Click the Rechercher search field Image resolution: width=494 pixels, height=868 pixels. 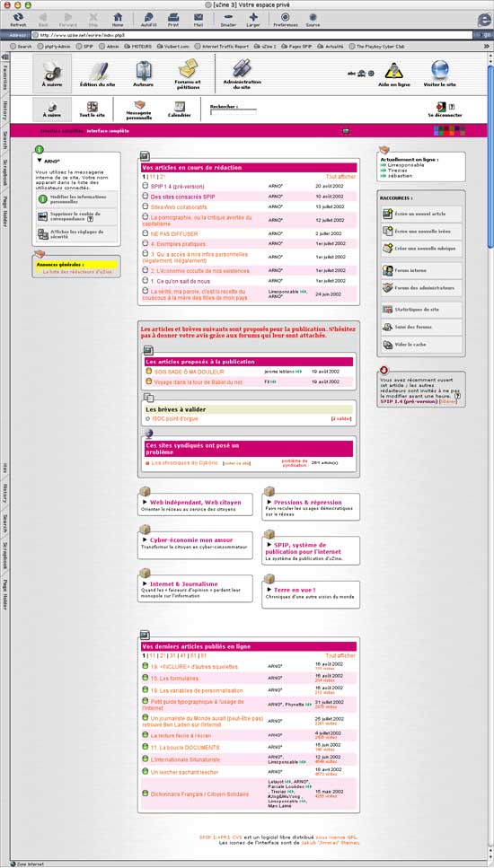234,112
